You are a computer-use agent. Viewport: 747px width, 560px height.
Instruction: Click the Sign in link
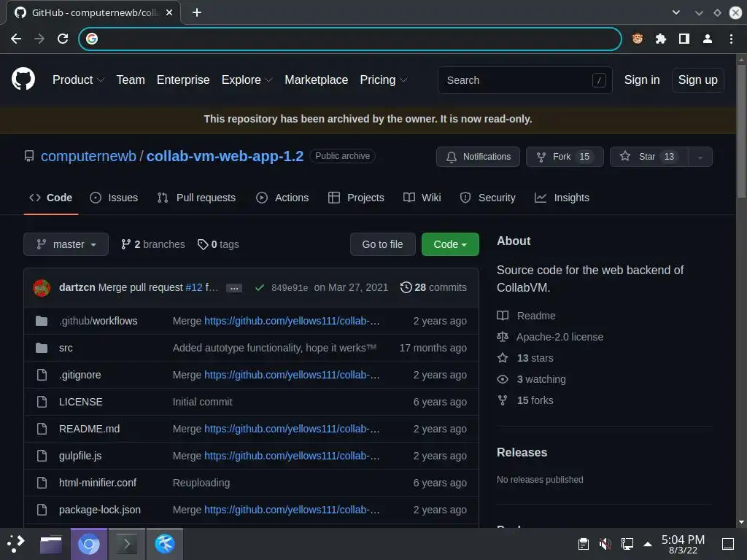point(642,80)
